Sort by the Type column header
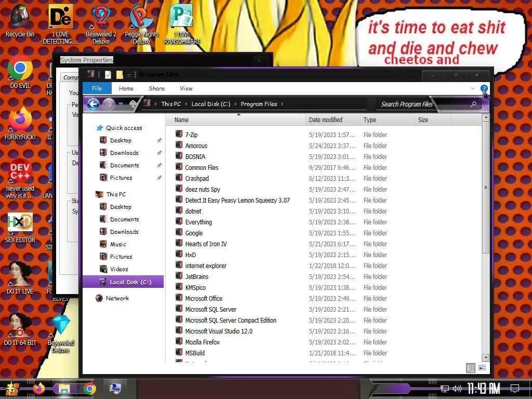532x399 pixels. click(388, 120)
